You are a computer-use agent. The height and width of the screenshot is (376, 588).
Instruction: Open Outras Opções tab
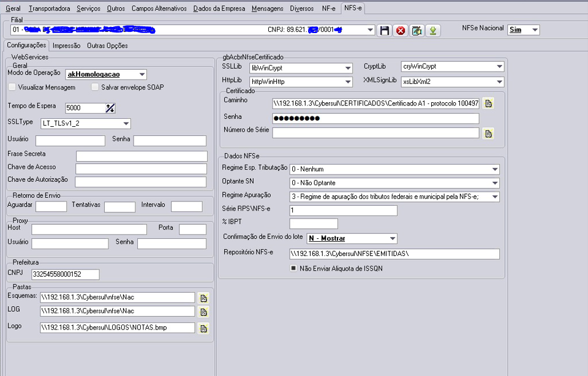(x=107, y=45)
